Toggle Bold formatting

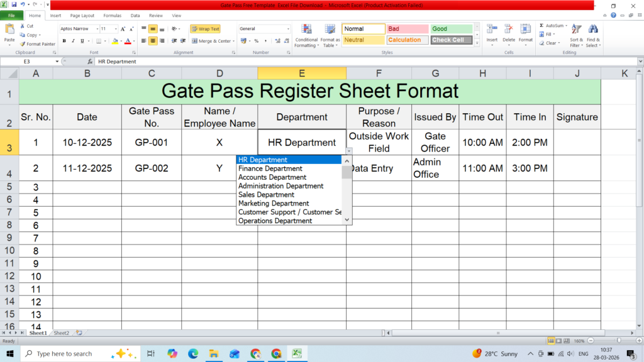tap(64, 41)
